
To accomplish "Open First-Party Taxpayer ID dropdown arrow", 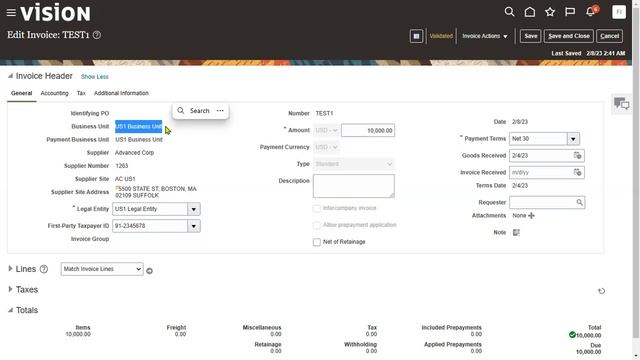I will click(x=193, y=226).
